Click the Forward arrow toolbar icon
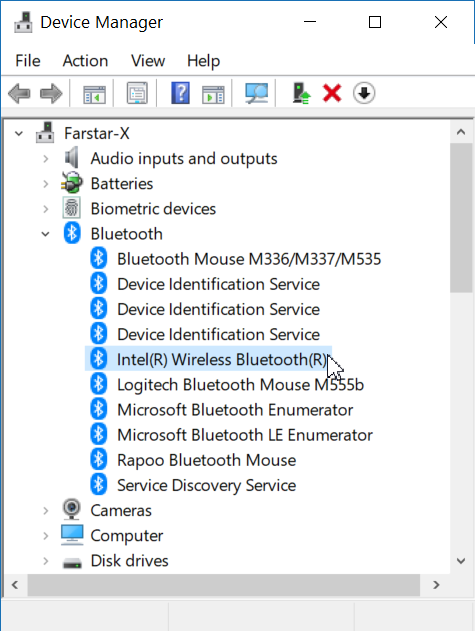Screen dimensions: 475x631 tap(51, 93)
